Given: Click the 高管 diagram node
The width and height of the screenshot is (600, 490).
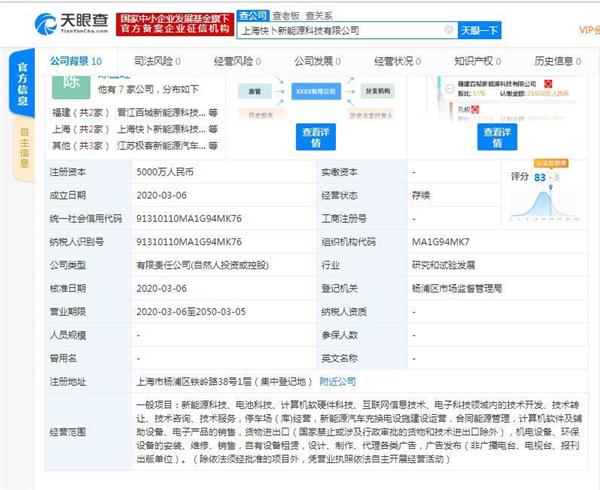Looking at the screenshot, I should point(255,91).
